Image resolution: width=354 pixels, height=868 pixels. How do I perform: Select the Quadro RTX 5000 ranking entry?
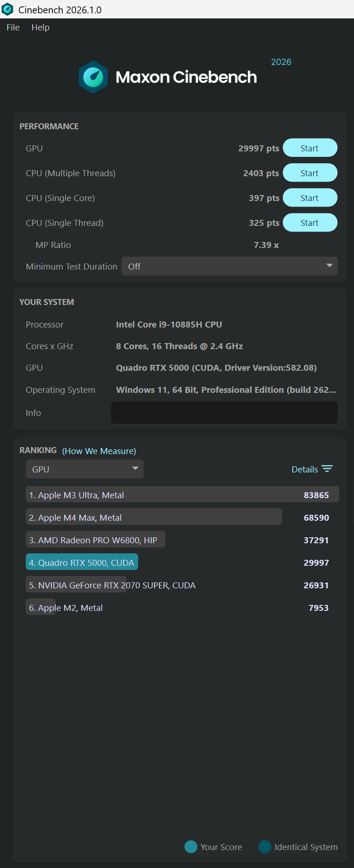click(82, 563)
